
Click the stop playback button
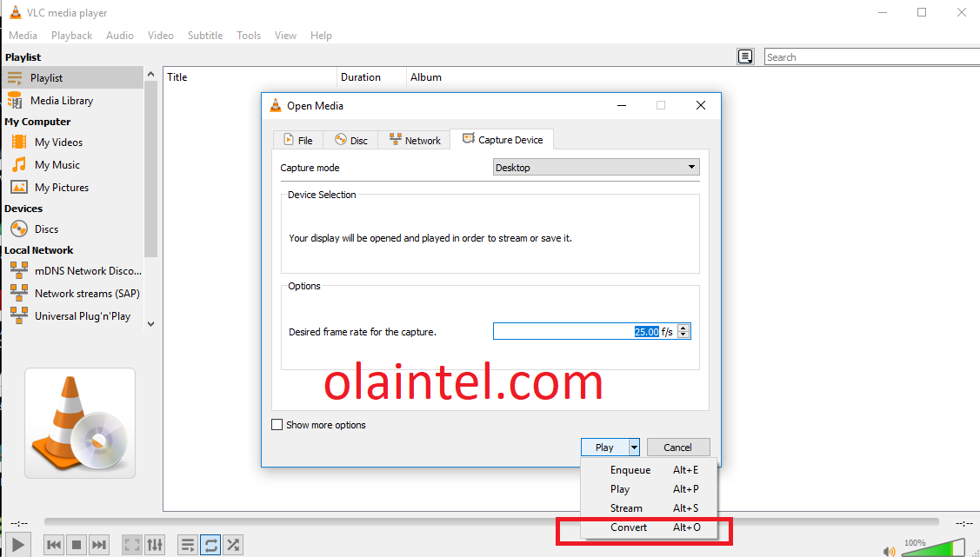tap(77, 545)
